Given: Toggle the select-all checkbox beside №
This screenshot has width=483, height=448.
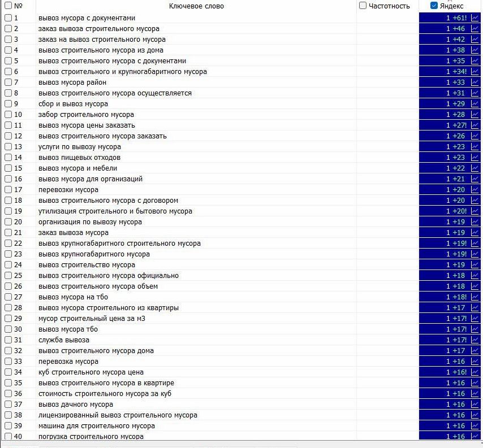Looking at the screenshot, I should coord(8,6).
